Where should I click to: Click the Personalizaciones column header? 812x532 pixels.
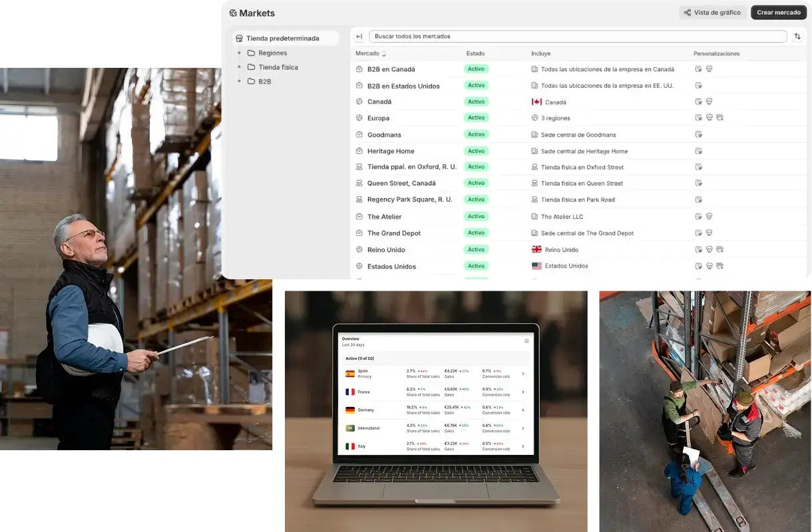point(716,54)
